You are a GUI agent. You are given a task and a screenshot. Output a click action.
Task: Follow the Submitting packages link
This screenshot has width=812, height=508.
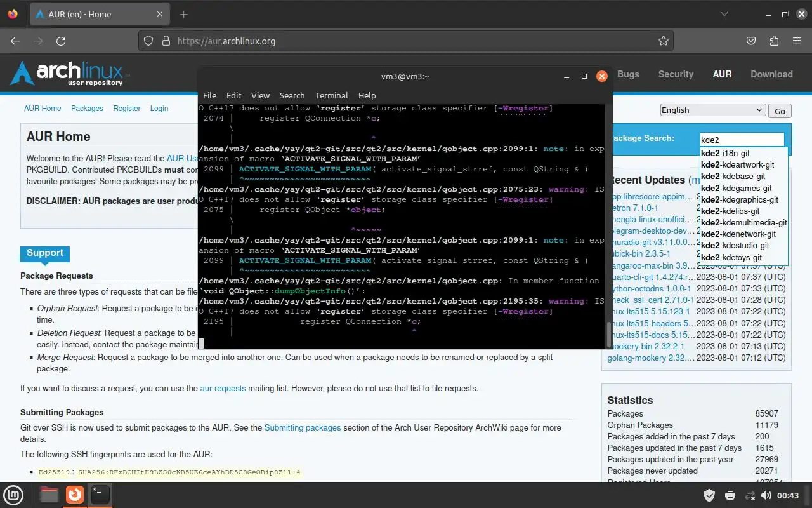coord(303,427)
